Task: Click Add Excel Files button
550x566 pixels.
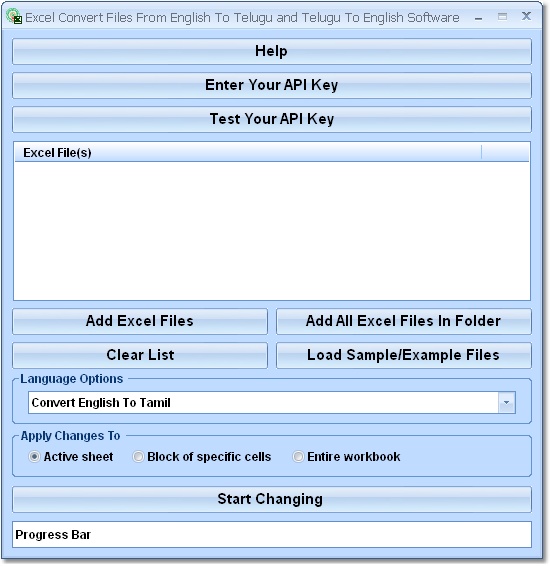Action: click(140, 321)
